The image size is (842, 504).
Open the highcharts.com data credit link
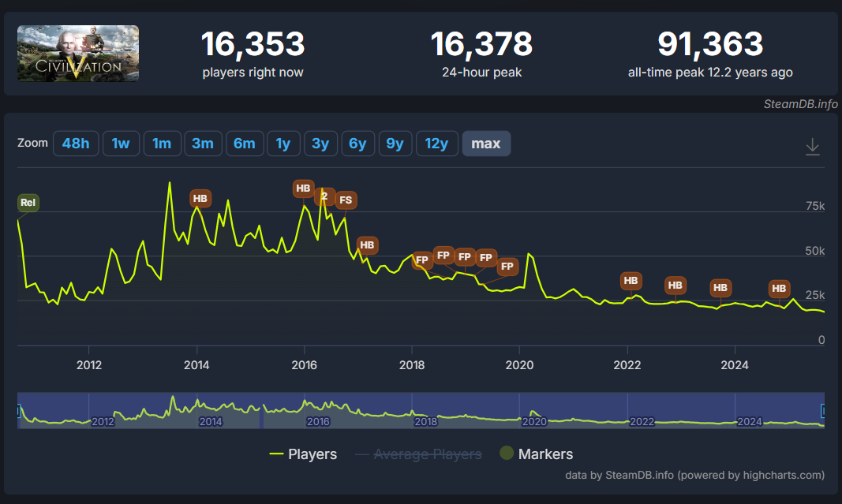click(695, 475)
